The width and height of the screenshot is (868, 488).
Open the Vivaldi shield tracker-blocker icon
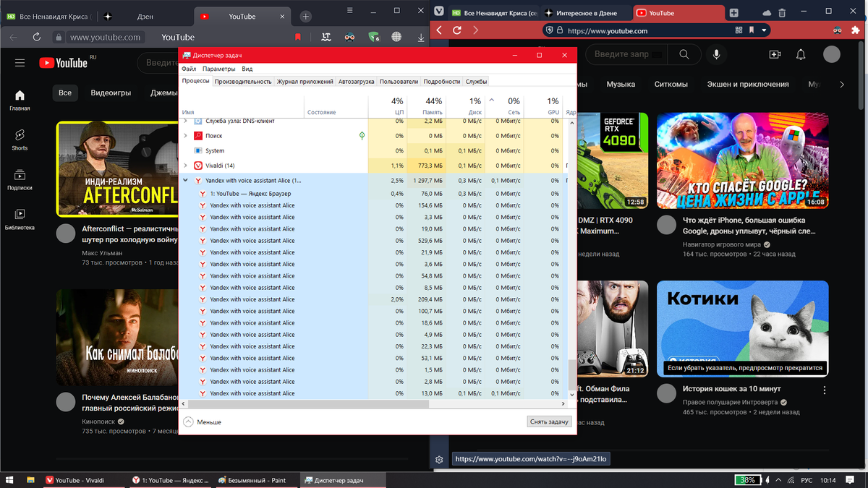(x=550, y=30)
